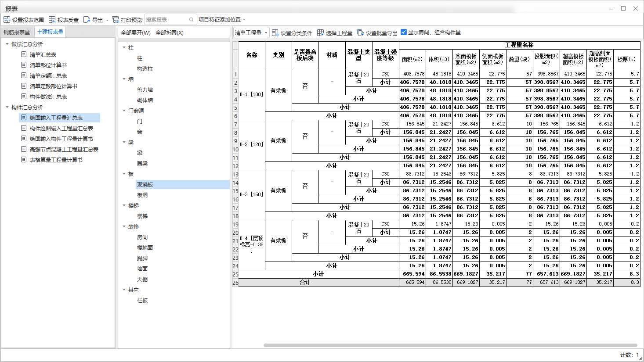Select 剪力墙 component item
644x362 pixels.
pos(145,90)
